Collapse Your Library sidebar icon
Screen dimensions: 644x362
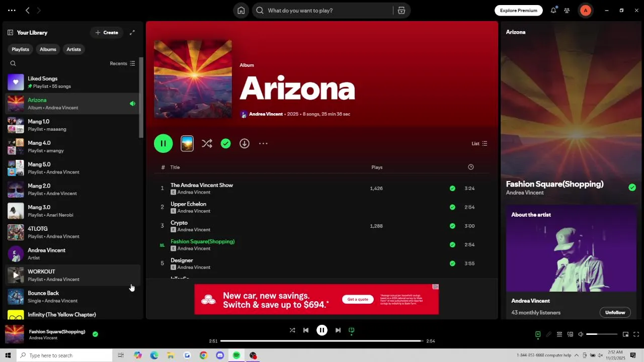tap(10, 33)
